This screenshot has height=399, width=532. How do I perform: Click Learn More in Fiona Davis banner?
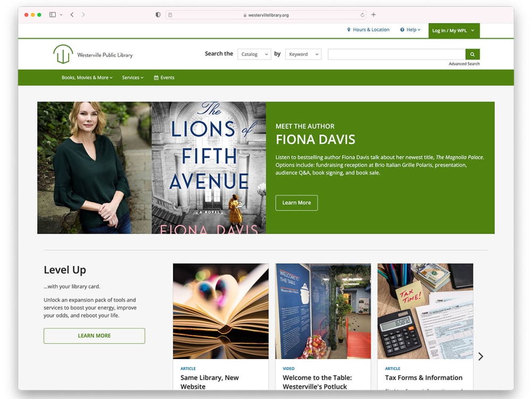(x=296, y=203)
